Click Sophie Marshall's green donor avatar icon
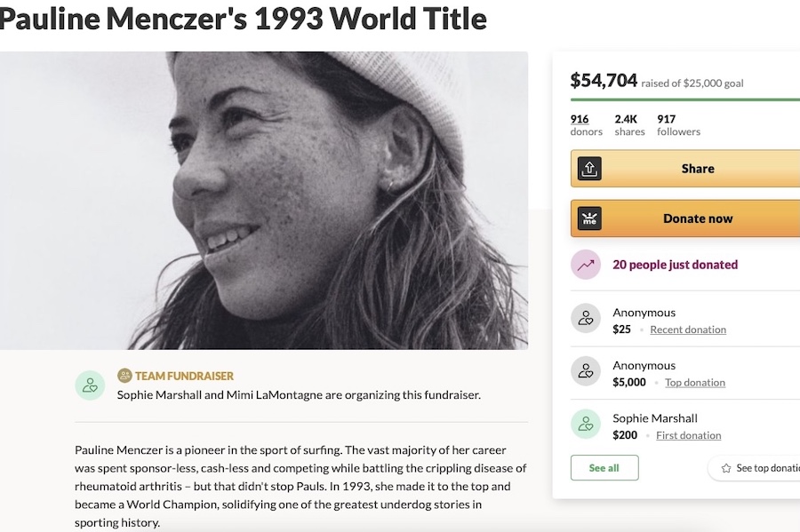This screenshot has height=532, width=800. point(585,424)
